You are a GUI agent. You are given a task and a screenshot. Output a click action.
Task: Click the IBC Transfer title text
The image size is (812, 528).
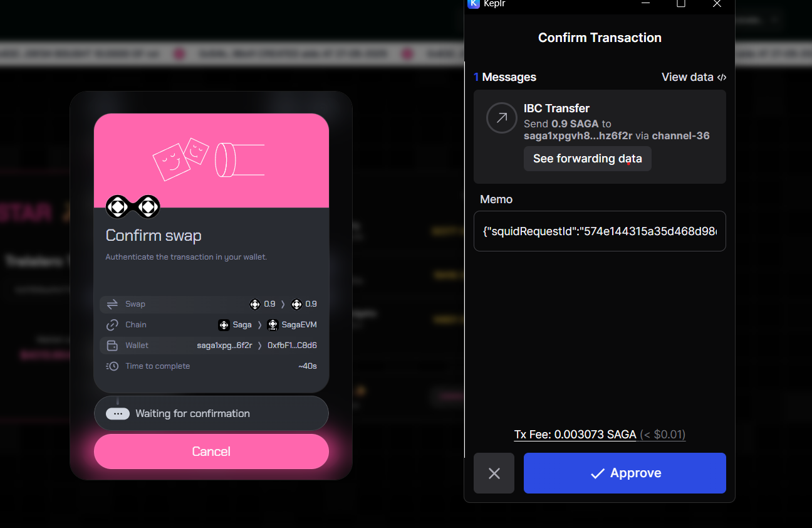[x=556, y=108]
